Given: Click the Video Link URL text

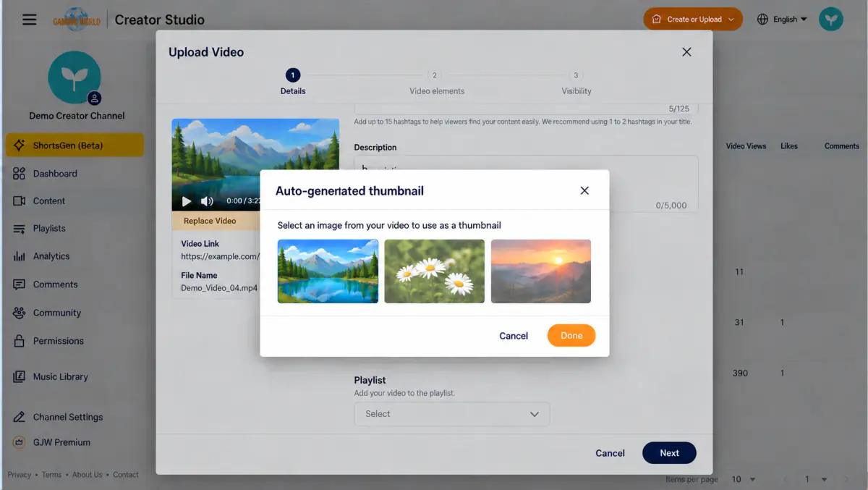Looking at the screenshot, I should pyautogui.click(x=220, y=257).
